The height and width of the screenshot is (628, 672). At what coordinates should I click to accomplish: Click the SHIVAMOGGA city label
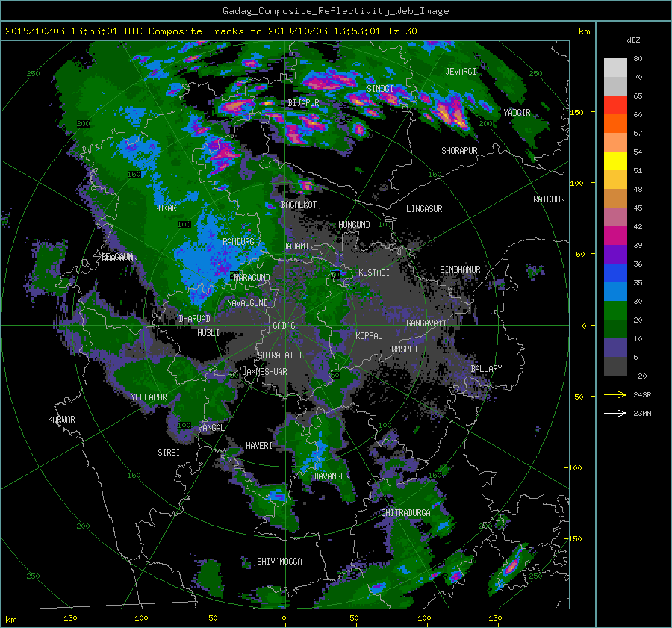pos(279,561)
